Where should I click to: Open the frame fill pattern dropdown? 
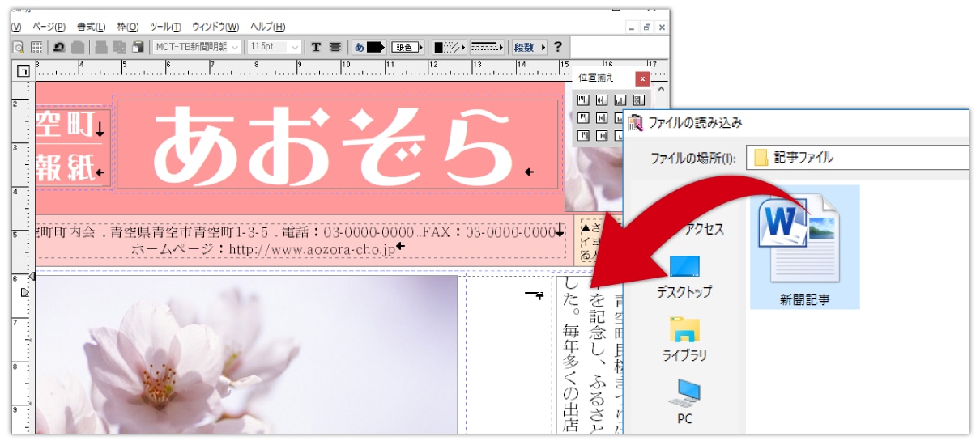pyautogui.click(x=450, y=47)
